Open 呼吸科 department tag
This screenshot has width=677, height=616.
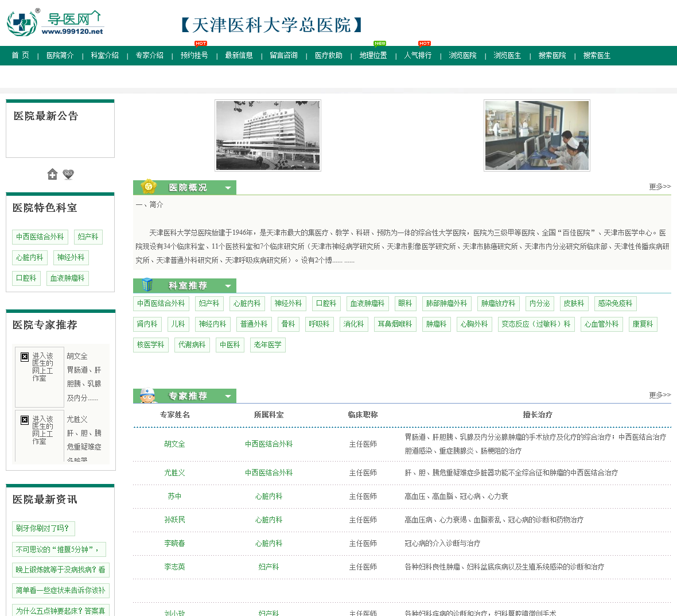pyautogui.click(x=319, y=324)
